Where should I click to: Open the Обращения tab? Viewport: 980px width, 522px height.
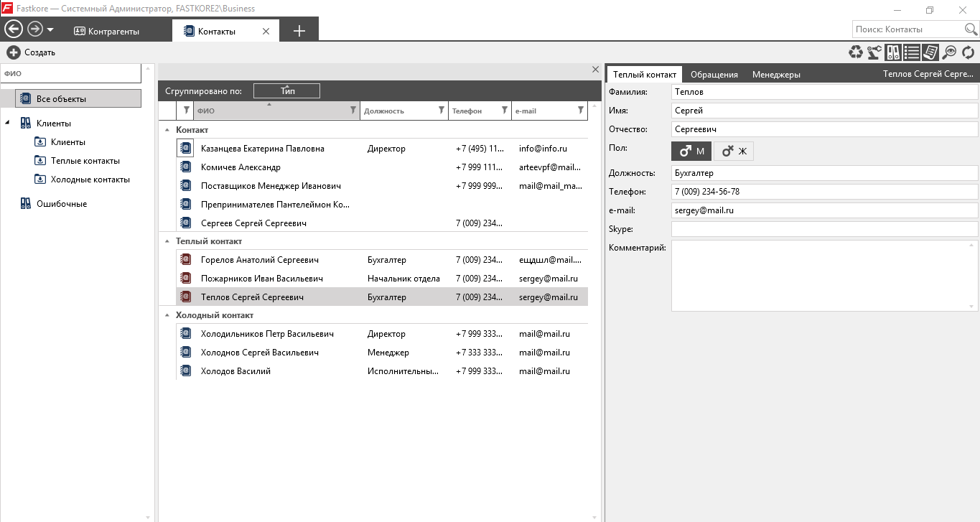click(x=714, y=74)
